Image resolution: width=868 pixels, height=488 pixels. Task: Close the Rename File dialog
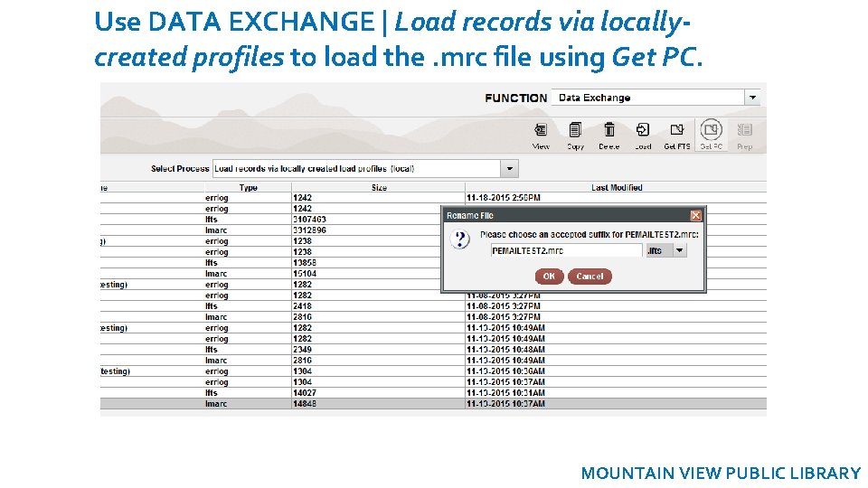pyautogui.click(x=696, y=215)
